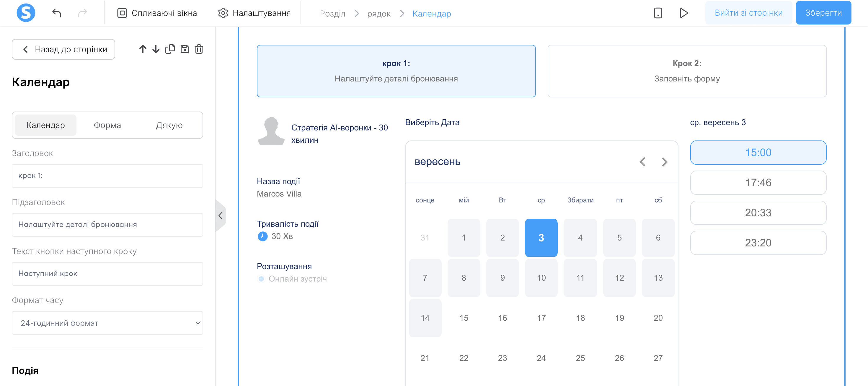Collapse the left sidebar panel
Screen dimensions: 868x386
pyautogui.click(x=220, y=215)
